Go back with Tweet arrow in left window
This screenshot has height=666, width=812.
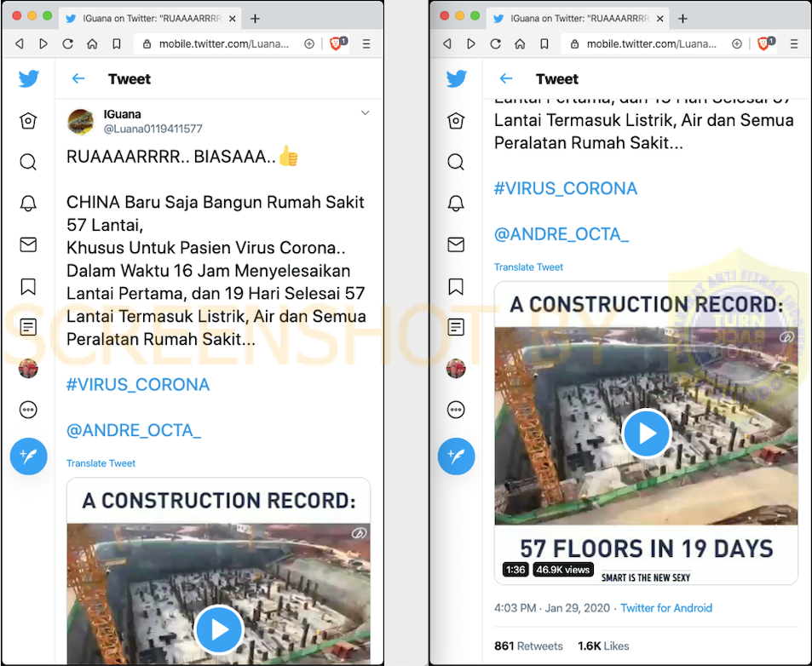(78, 78)
